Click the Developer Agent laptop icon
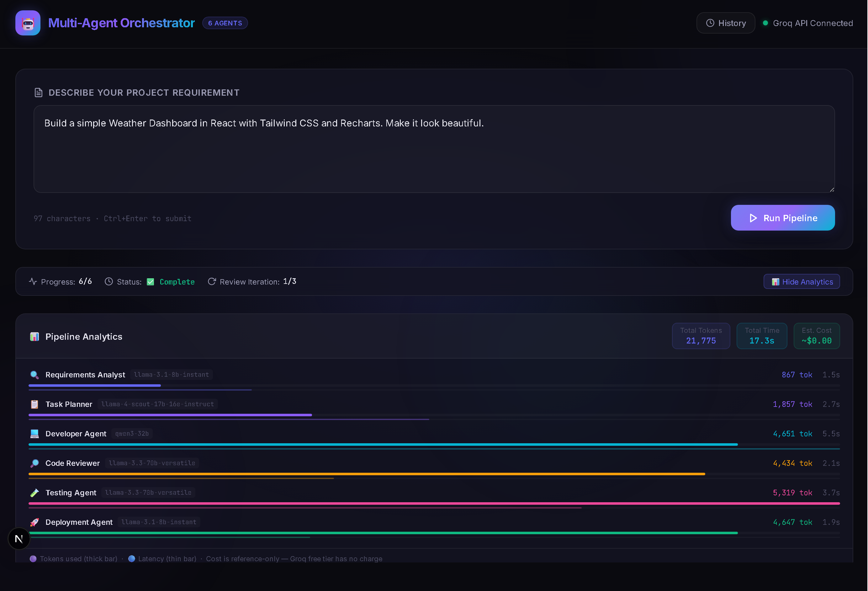The height and width of the screenshot is (591, 868). (34, 434)
